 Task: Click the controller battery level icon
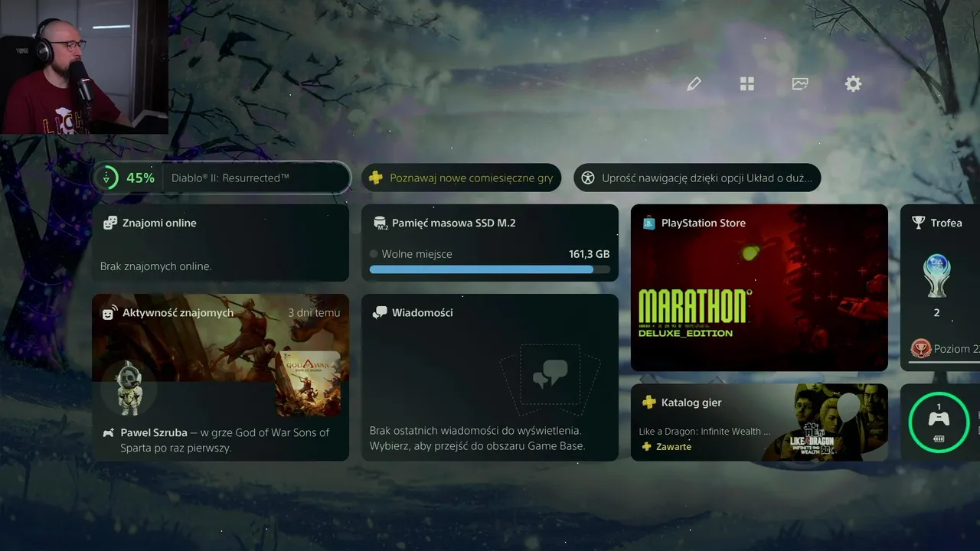click(939, 439)
